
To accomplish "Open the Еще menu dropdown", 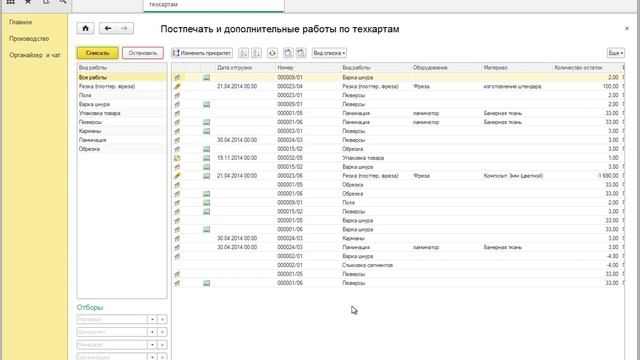I will point(616,53).
